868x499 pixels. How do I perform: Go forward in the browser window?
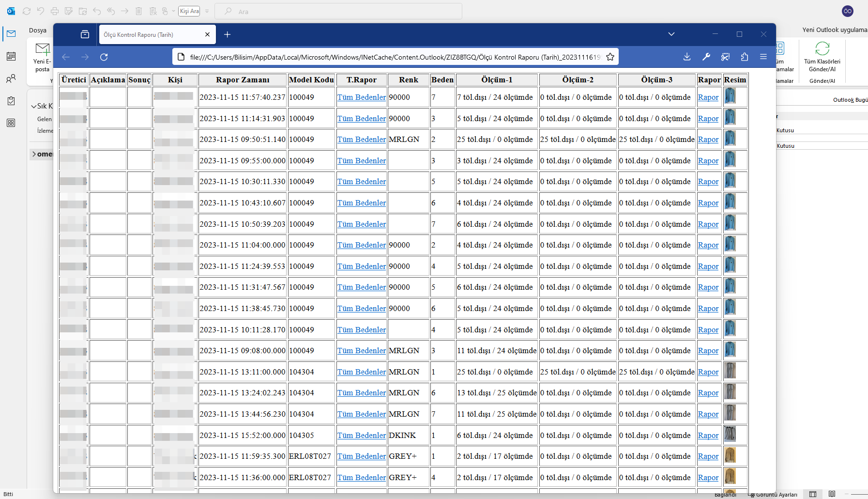click(85, 57)
